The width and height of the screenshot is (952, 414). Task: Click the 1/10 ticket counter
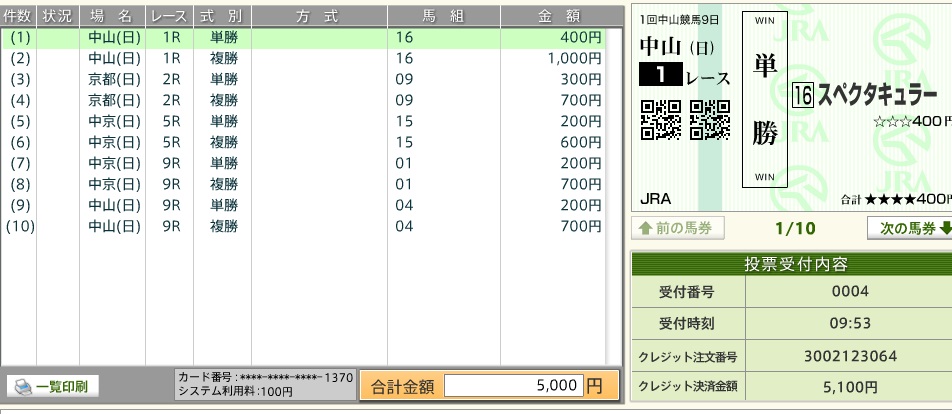(795, 229)
